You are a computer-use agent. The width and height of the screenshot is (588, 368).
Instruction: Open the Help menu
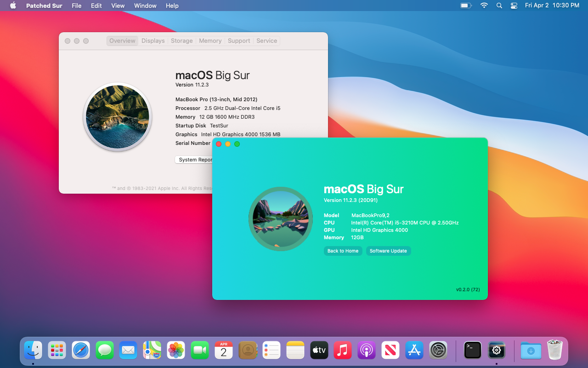172,6
